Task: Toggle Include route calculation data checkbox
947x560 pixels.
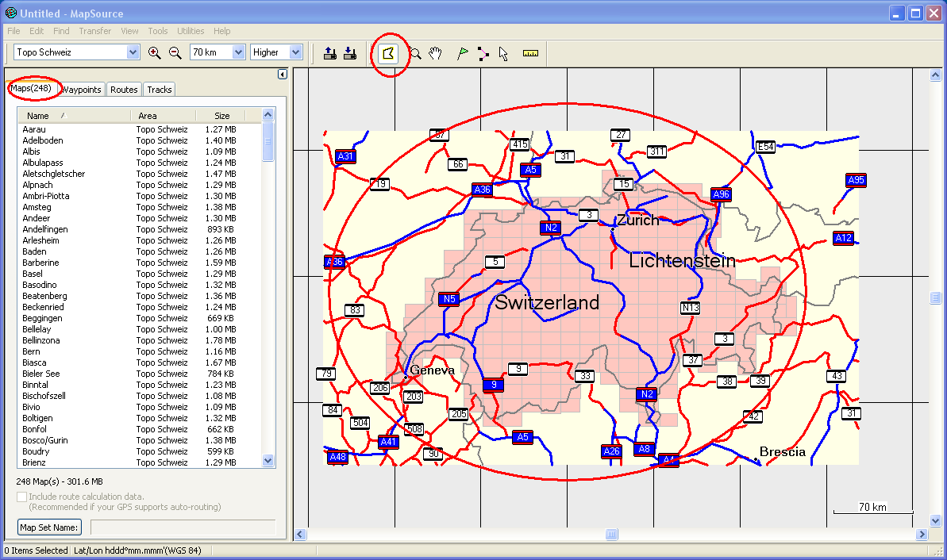Action: [x=21, y=497]
